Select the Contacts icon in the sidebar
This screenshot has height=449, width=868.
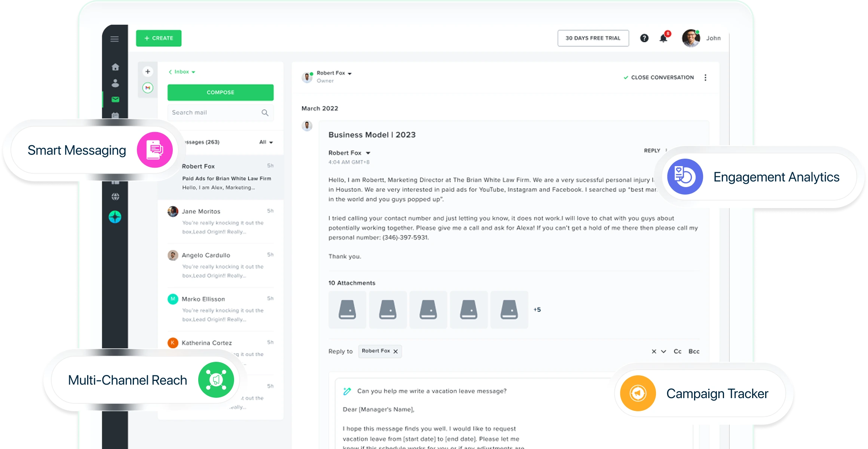point(116,83)
